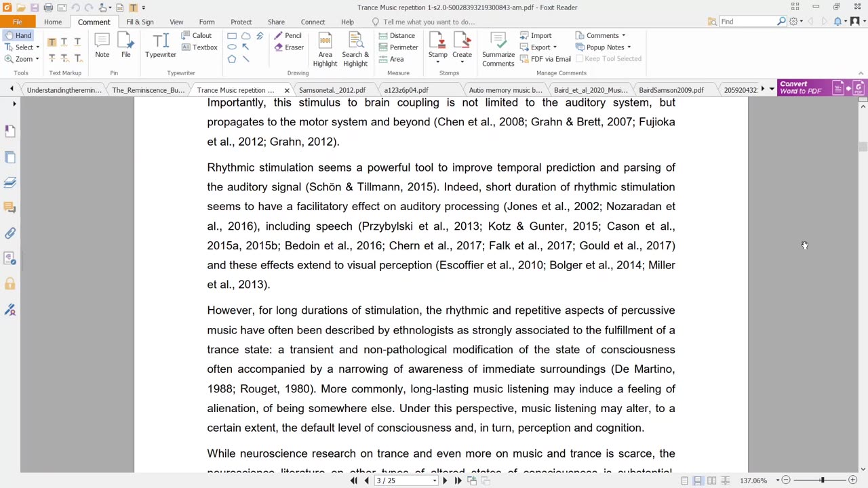Viewport: 868px width, 488px height.
Task: Choose the Strikeout text markup tool
Action: pos(52,58)
